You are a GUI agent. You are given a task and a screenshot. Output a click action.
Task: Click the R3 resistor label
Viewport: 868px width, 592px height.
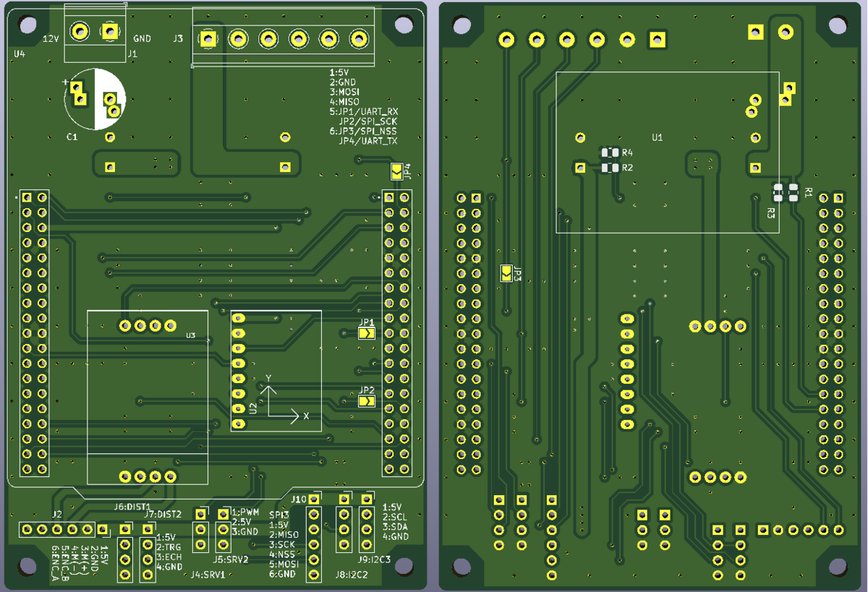[771, 213]
